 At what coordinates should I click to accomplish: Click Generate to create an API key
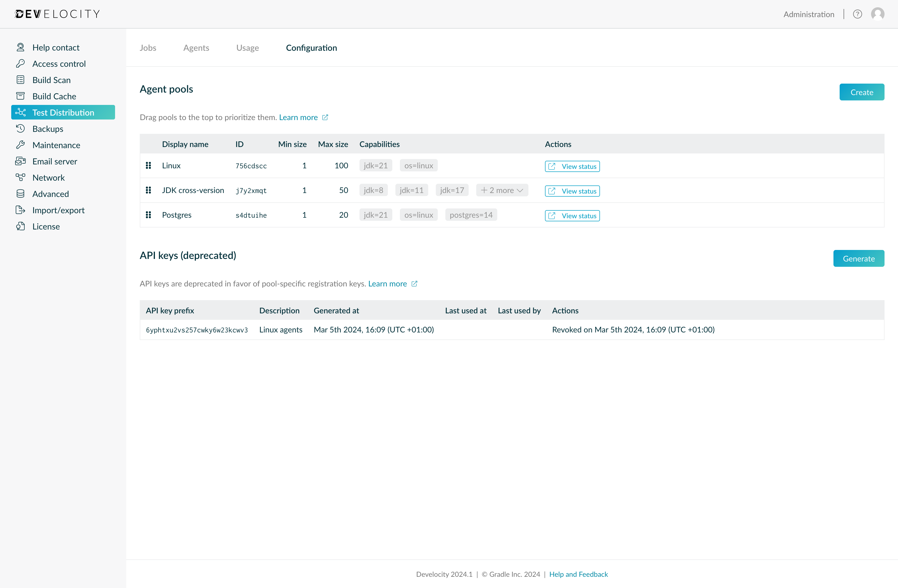859,258
